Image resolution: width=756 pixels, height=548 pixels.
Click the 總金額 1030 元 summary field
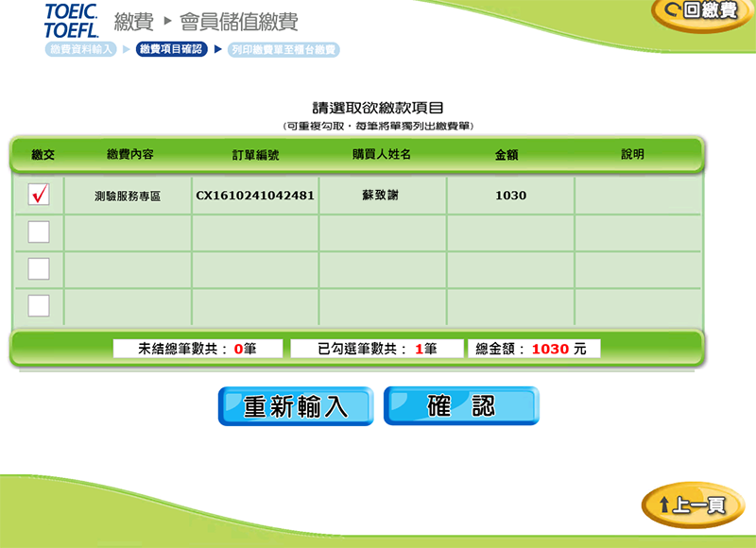[x=535, y=349]
